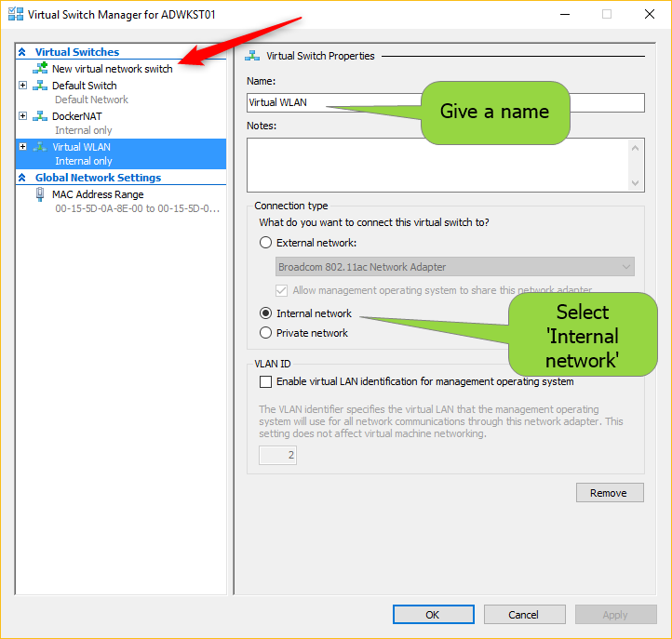Minimize the Virtual Switch Manager window
The width and height of the screenshot is (672, 639).
(565, 14)
